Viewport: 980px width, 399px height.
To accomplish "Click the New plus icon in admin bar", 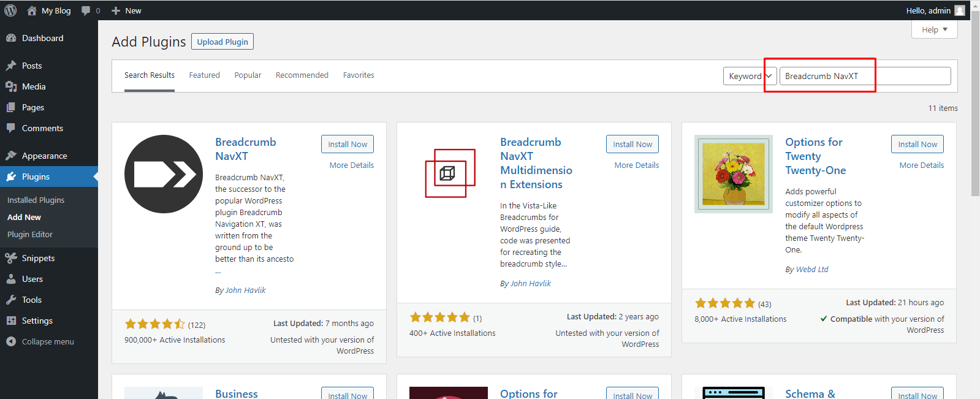I will tap(116, 11).
